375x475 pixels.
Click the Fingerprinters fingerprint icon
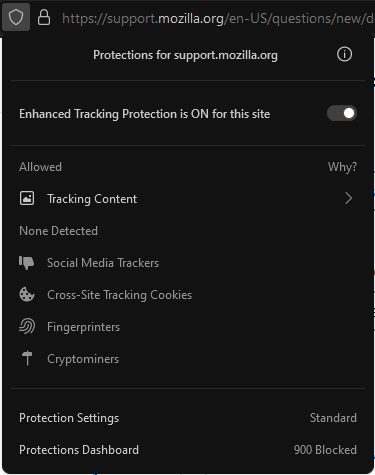27,327
